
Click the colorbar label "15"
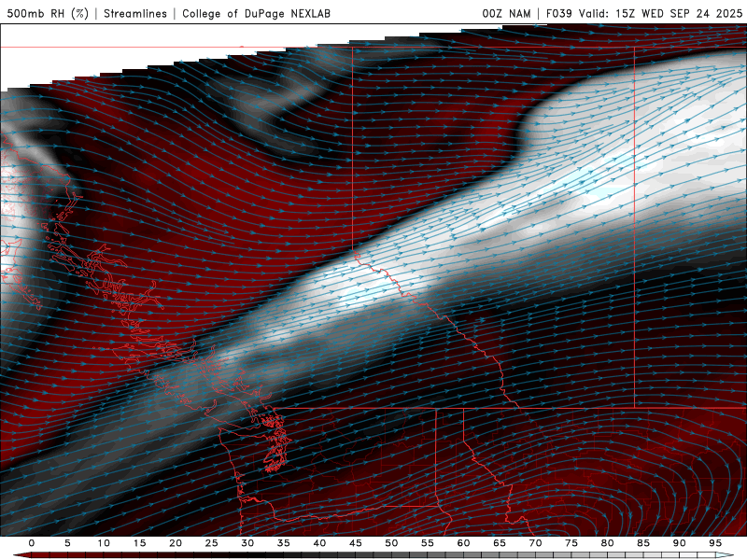[139, 543]
